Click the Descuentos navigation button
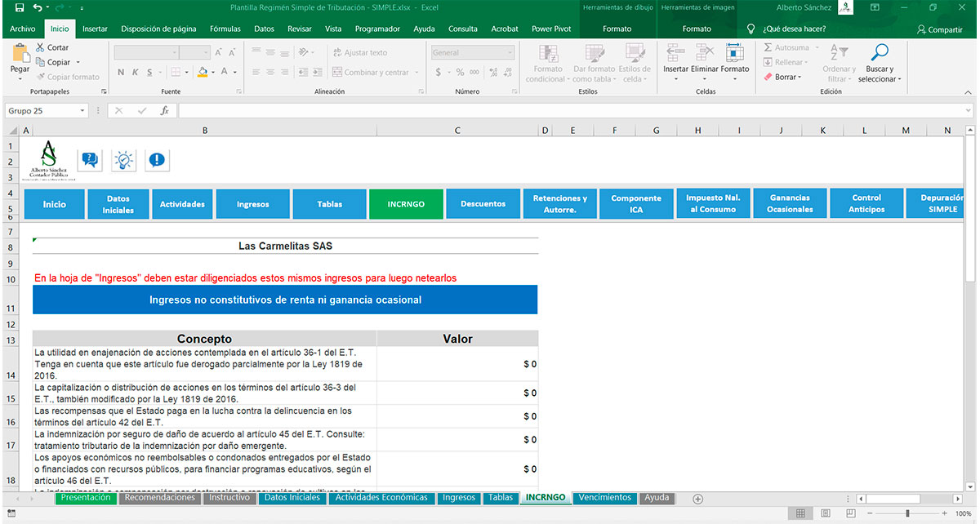The width and height of the screenshot is (980, 524). click(x=483, y=204)
